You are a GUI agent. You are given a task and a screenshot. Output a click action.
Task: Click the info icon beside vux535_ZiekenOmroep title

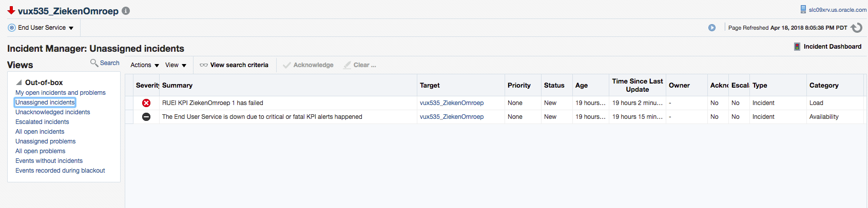(x=126, y=11)
